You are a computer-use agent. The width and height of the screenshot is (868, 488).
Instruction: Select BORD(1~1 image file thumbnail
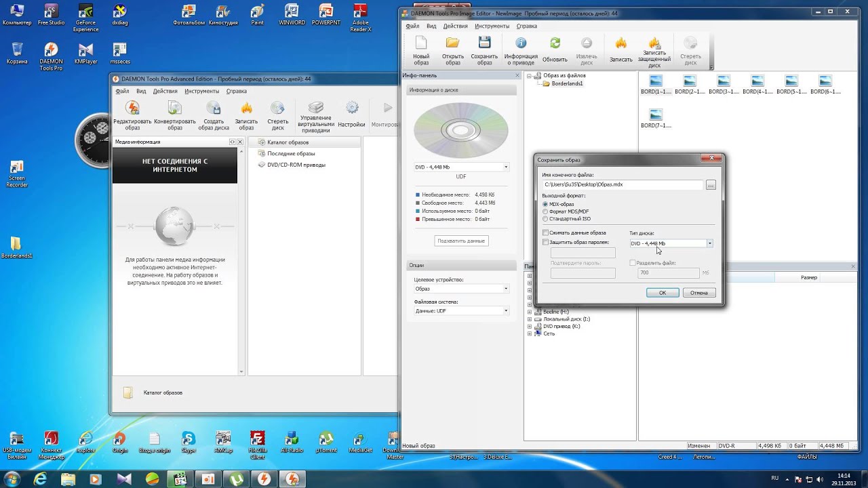tap(656, 85)
